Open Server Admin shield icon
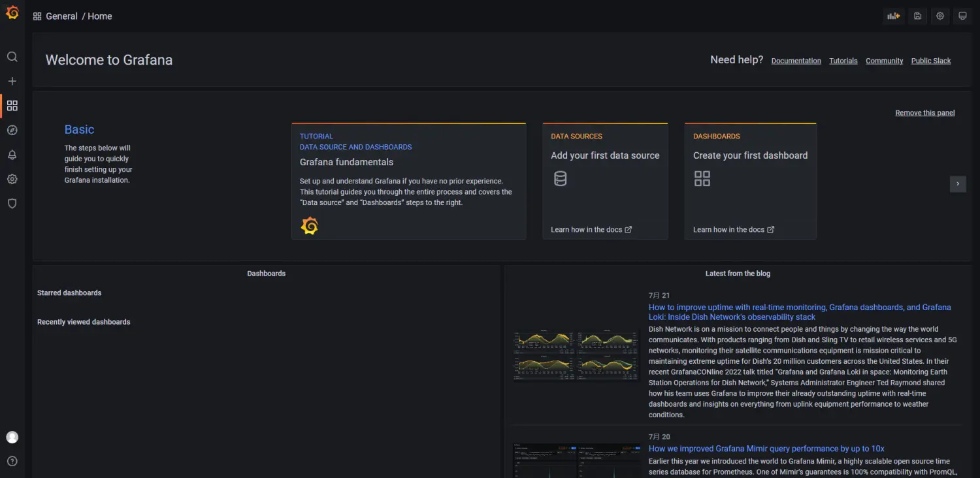 [x=12, y=203]
